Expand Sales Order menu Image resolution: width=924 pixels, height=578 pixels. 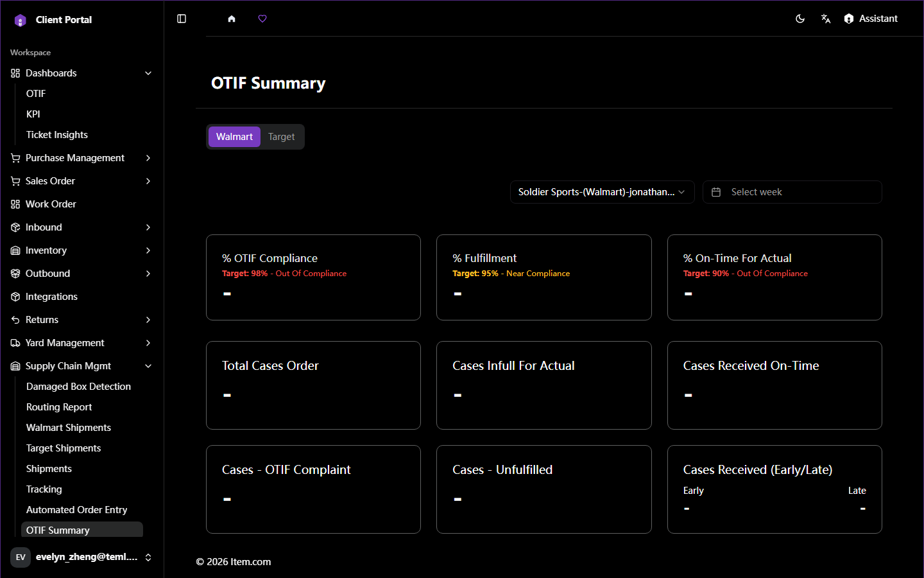pyautogui.click(x=81, y=181)
